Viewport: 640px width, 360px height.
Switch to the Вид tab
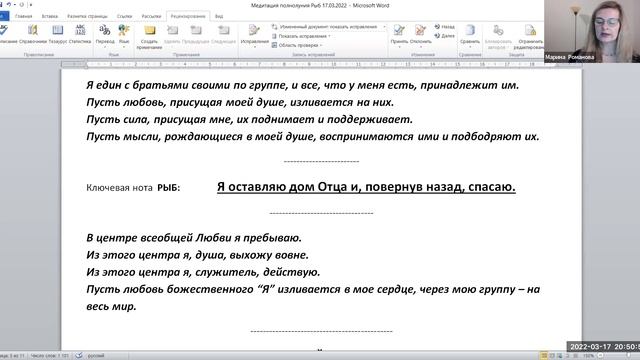(219, 16)
